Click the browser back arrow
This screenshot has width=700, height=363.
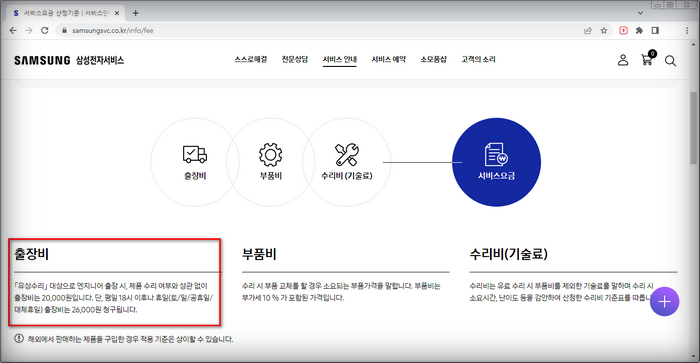tap(13, 30)
